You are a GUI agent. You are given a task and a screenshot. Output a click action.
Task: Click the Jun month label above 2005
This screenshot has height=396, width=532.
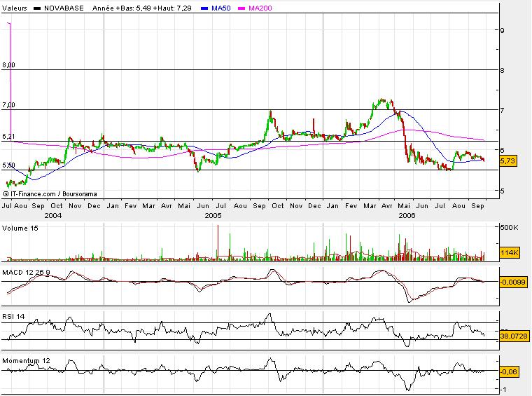pyautogui.click(x=203, y=206)
